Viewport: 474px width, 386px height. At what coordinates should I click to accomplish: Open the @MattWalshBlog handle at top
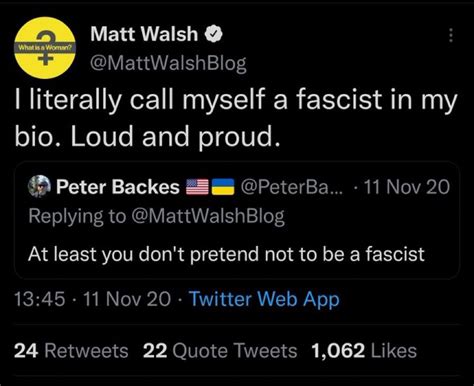168,63
